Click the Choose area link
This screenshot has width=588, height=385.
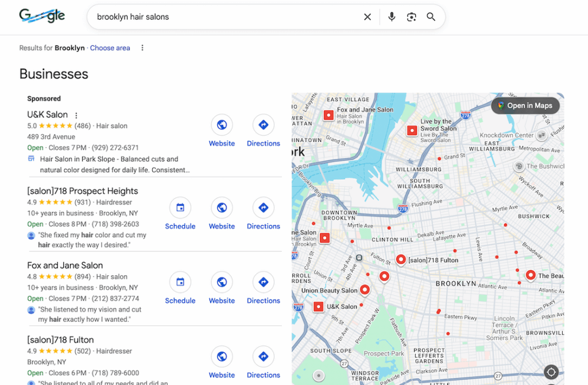tap(110, 48)
